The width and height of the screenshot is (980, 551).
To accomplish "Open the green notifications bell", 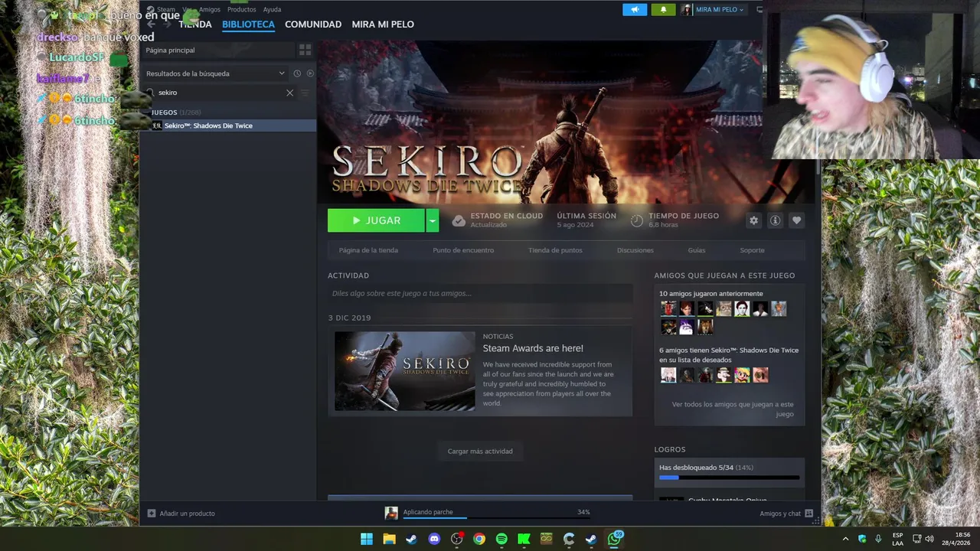I will point(663,9).
